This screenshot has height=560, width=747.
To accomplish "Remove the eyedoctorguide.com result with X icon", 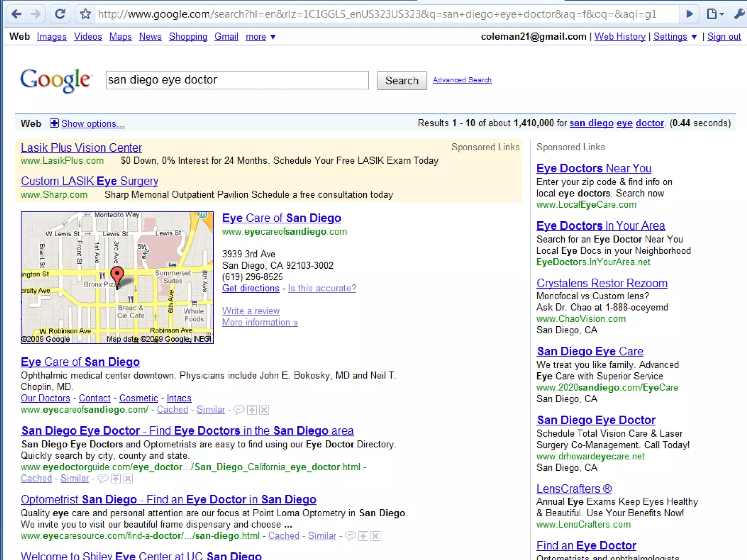I will (x=128, y=479).
